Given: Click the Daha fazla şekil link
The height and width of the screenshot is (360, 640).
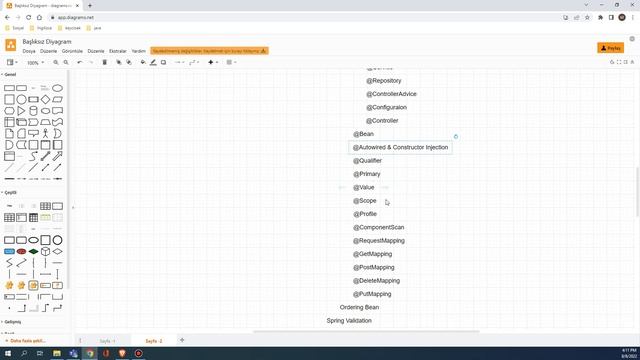Looking at the screenshot, I should pos(25,341).
